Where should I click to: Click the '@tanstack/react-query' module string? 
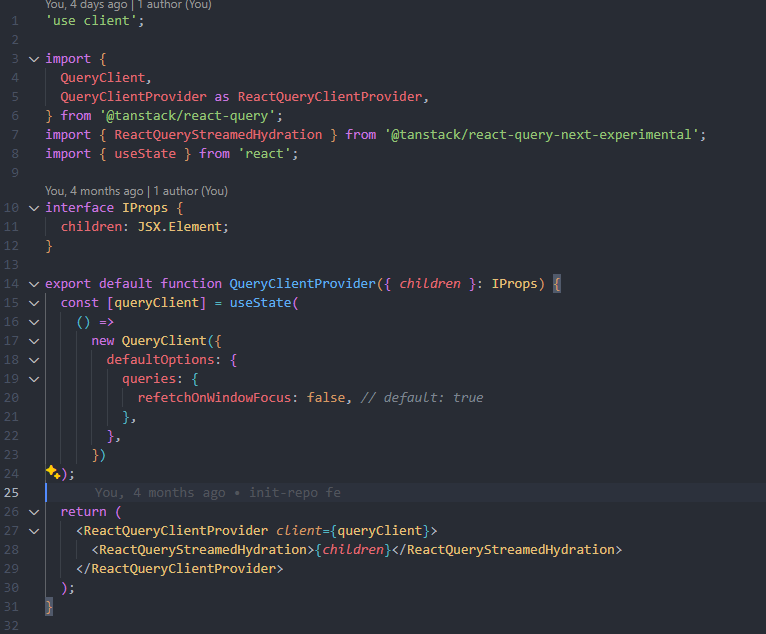point(188,116)
